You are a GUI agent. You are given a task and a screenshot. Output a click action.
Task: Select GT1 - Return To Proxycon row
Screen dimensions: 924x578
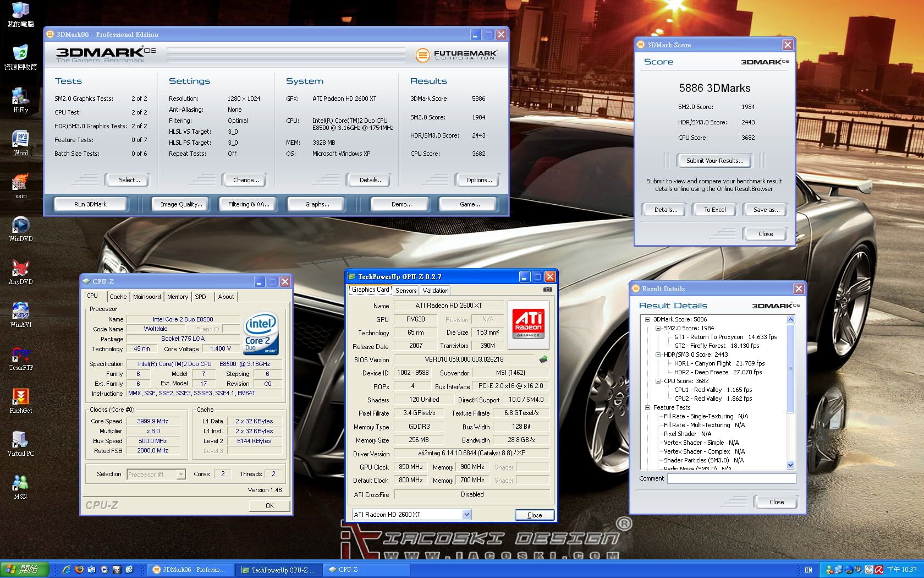point(725,337)
